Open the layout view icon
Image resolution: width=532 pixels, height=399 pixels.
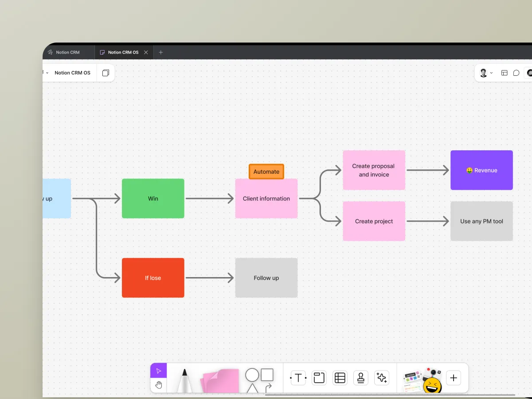click(505, 73)
